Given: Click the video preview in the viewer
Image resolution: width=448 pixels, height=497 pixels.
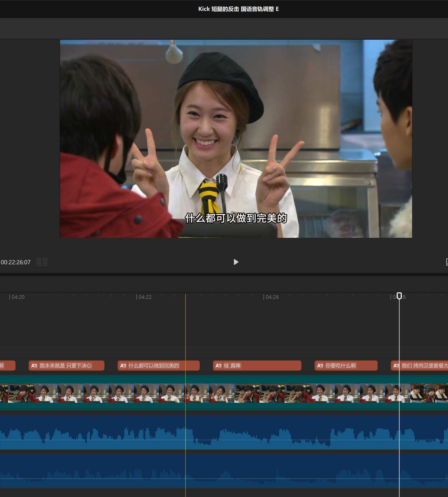Looking at the screenshot, I should tap(236, 139).
